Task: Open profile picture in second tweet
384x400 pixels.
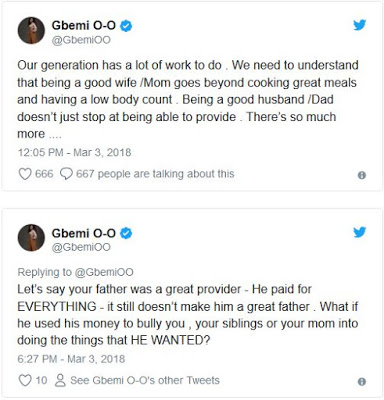Action: tap(31, 238)
